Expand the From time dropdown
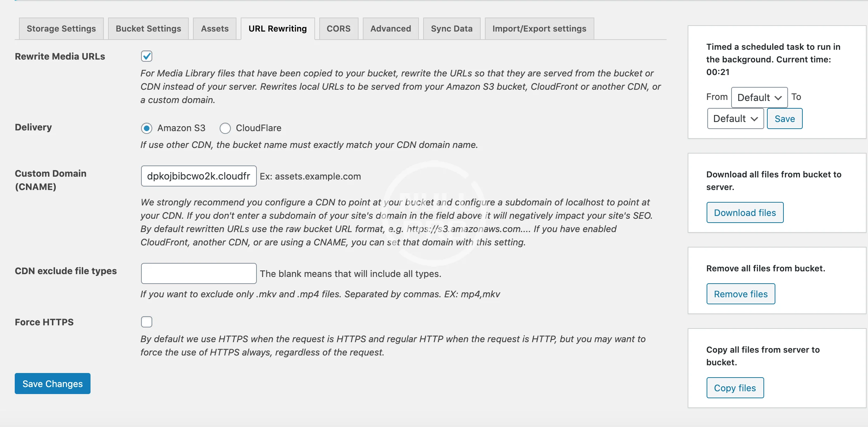Screen dimensions: 868x427 (x=759, y=97)
